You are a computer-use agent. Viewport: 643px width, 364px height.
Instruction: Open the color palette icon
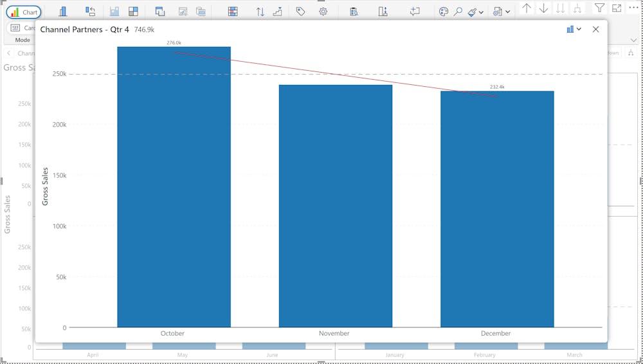pos(443,12)
